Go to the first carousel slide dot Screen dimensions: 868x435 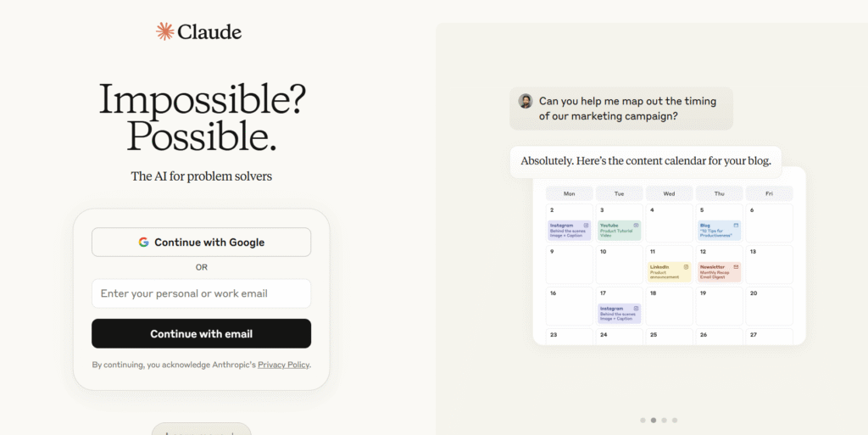click(643, 420)
